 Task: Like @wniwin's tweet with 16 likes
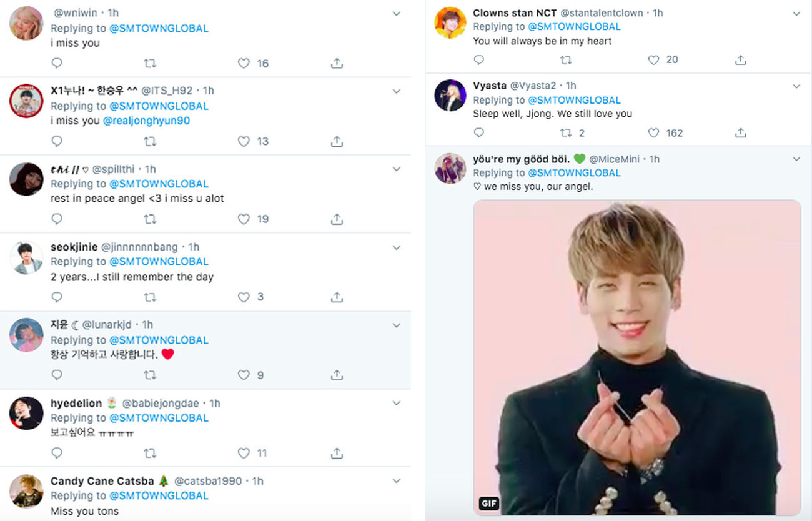(244, 63)
